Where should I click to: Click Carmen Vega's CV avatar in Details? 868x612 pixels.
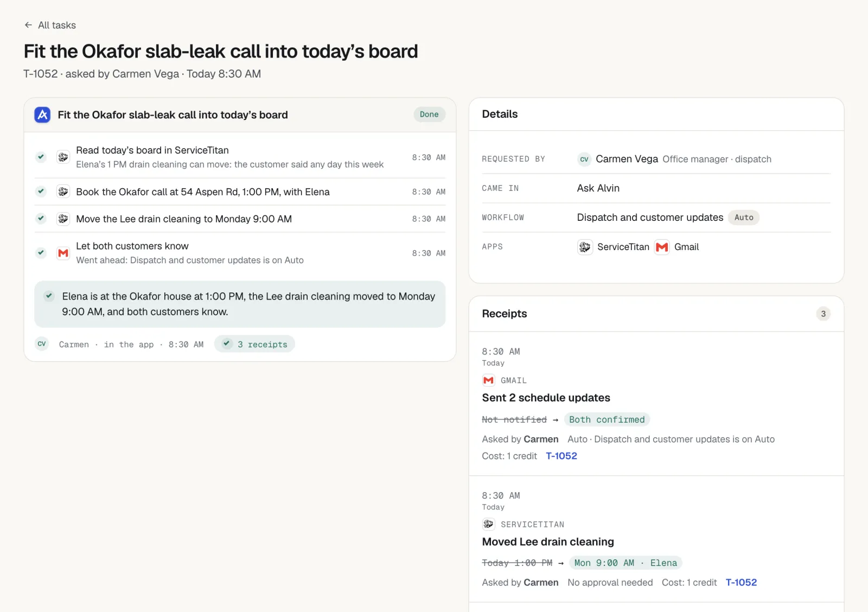click(x=584, y=159)
